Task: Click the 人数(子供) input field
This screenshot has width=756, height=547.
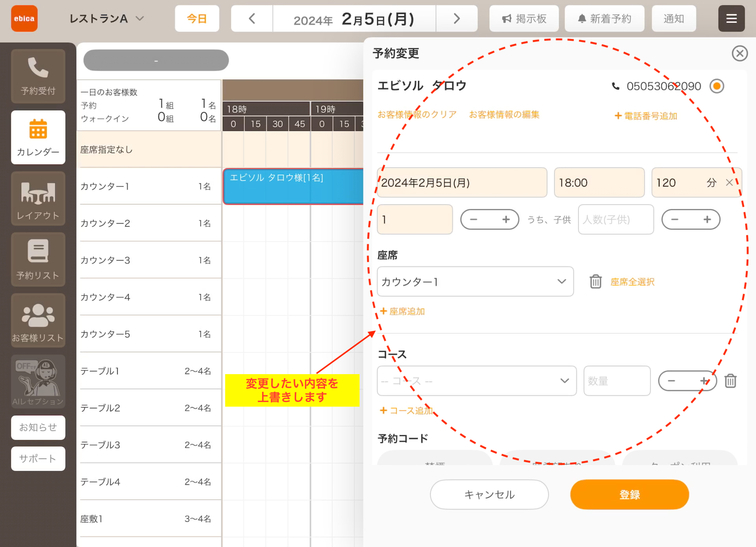Action: click(616, 219)
